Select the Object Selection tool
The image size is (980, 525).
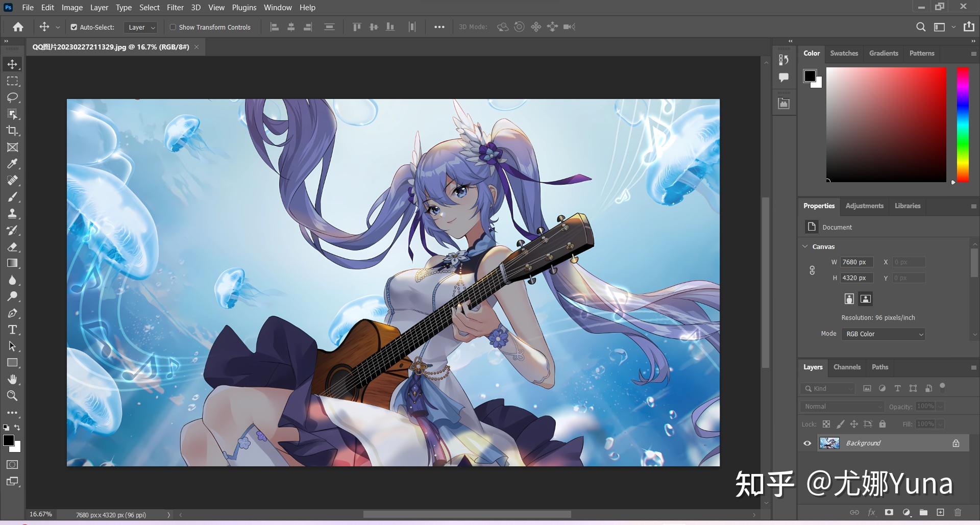click(12, 114)
